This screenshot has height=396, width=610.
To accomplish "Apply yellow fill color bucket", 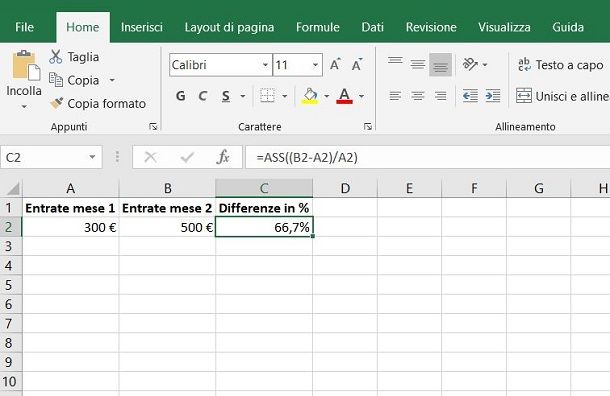I will [x=310, y=96].
